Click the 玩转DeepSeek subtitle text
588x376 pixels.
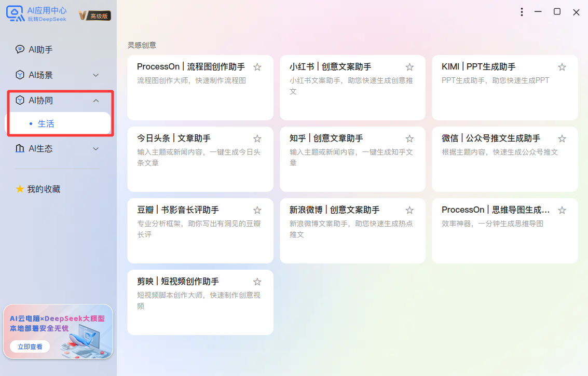pos(47,19)
